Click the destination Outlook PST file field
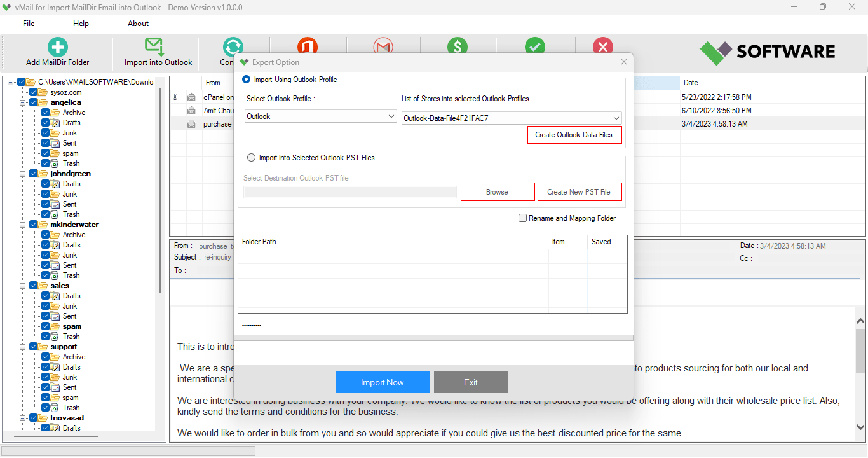Screen dimensions: 868x458 [x=350, y=192]
